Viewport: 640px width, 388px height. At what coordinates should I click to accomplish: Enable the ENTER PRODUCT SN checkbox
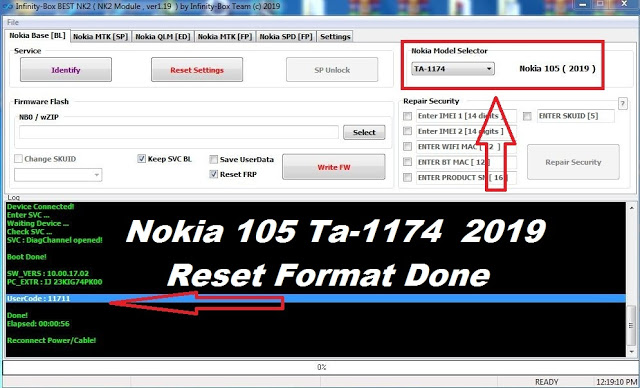[407, 177]
